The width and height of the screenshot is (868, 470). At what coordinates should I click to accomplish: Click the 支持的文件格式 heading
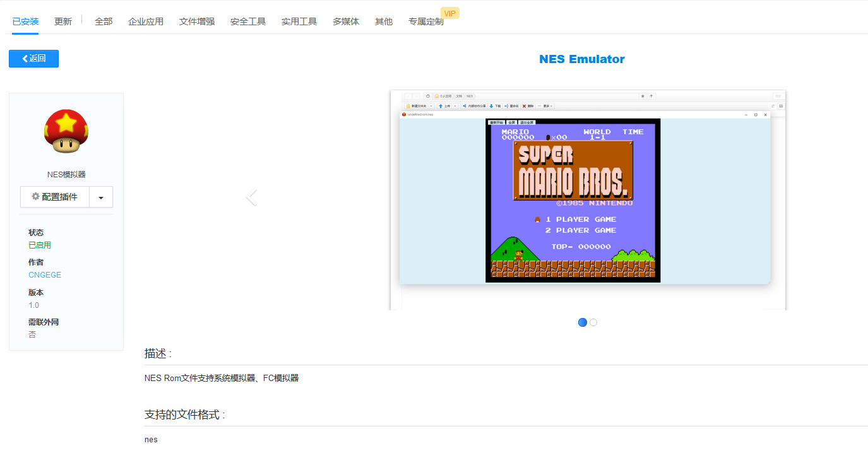[185, 415]
